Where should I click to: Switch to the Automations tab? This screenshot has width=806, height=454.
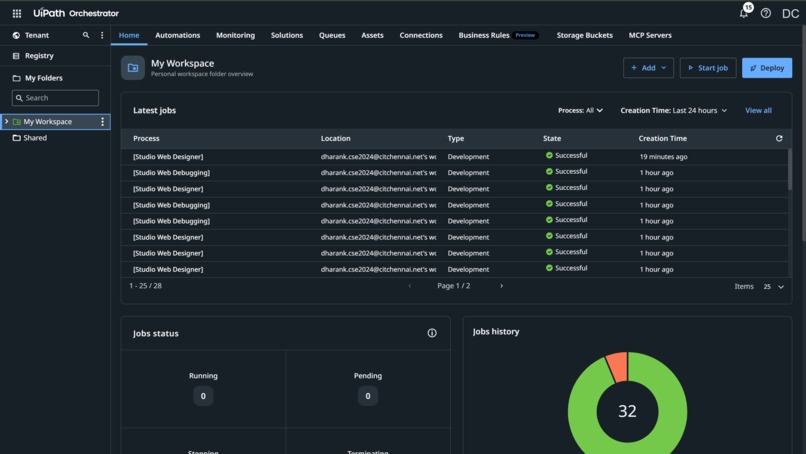coord(177,35)
